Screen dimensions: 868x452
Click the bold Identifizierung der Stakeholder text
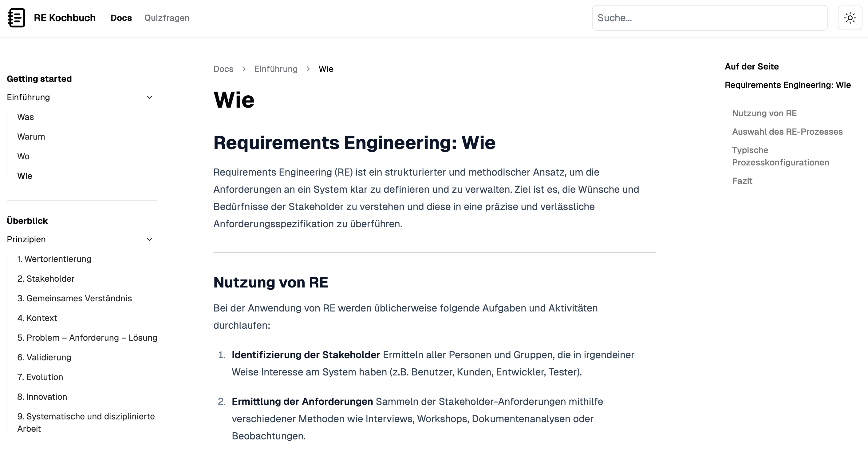tap(306, 355)
